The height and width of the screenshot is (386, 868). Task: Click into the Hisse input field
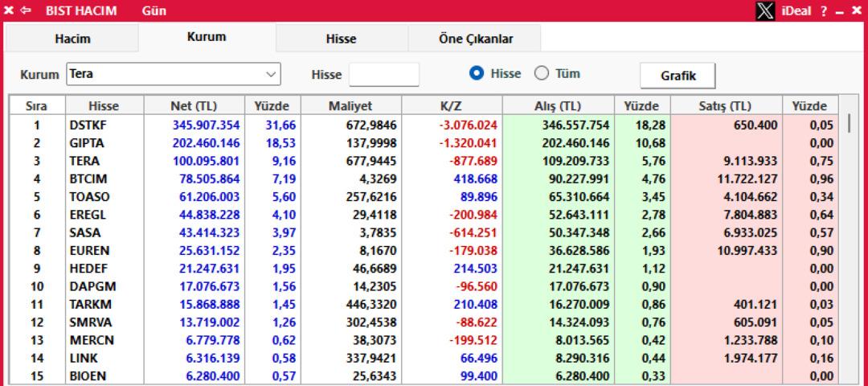(383, 75)
